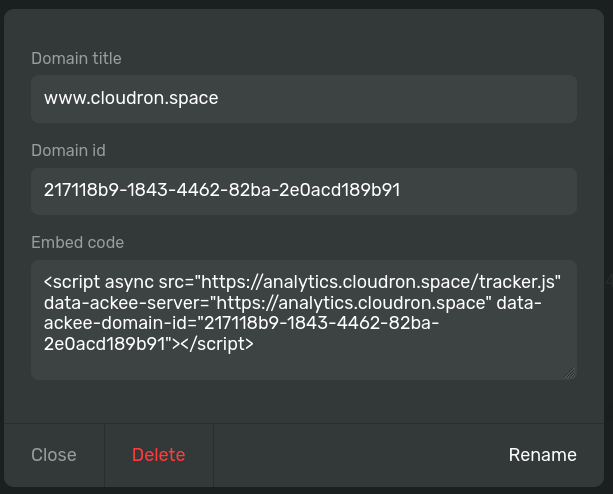
Task: Click the "Embed code" label
Action: click(77, 243)
